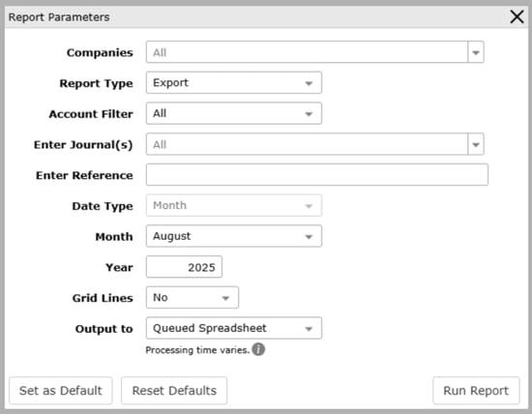Click the Set as Default button

61,391
